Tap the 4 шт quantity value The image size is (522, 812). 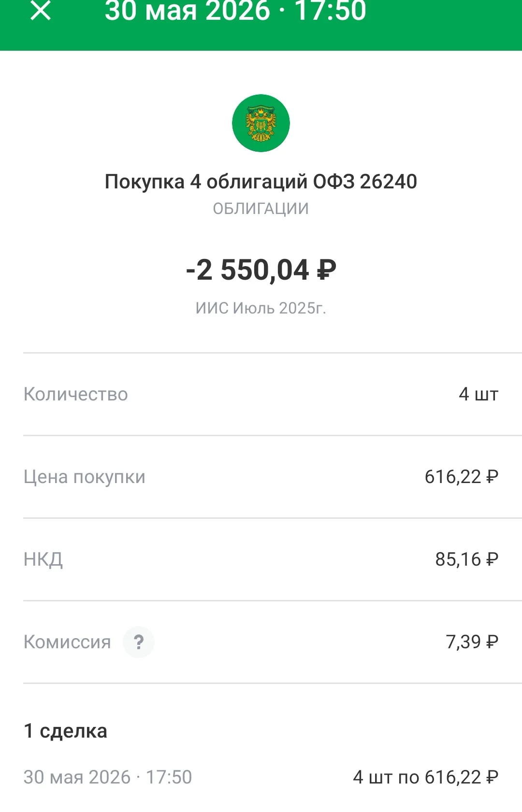pos(478,394)
